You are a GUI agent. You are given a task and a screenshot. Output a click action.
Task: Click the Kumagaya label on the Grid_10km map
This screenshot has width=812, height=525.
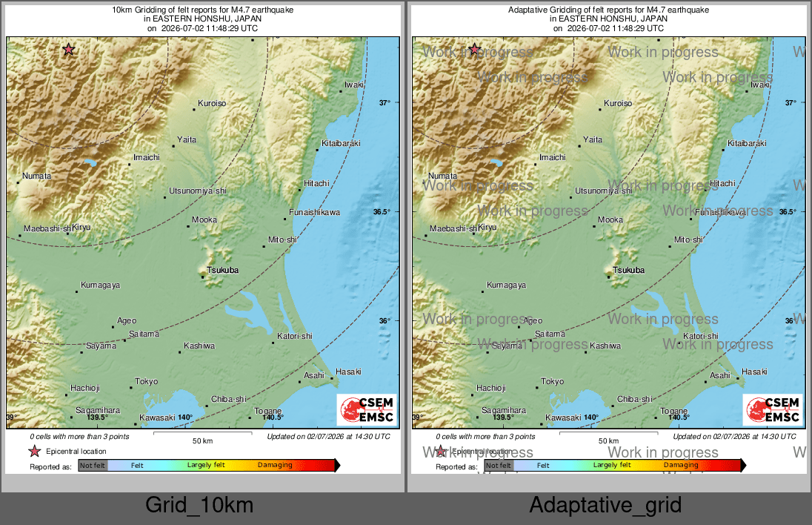(x=101, y=285)
